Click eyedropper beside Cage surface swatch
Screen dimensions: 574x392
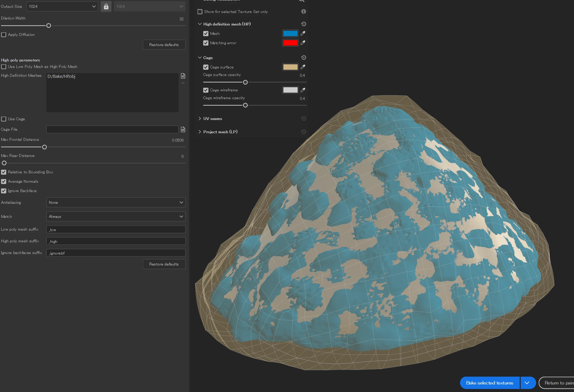point(303,67)
